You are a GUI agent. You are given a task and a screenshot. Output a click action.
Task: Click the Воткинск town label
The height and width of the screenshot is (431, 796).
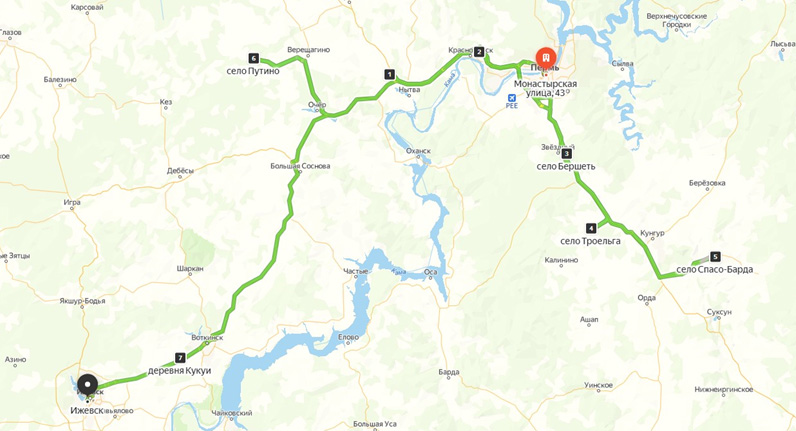tap(207, 338)
